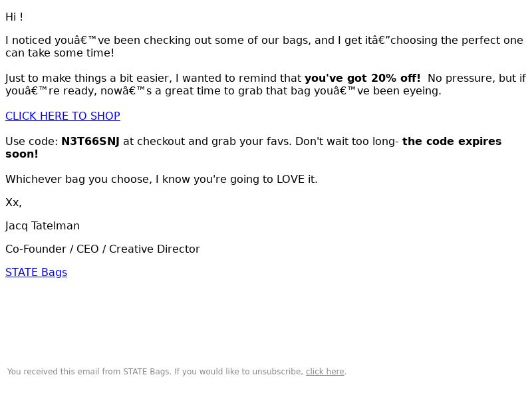Click the "Whichever bag you choose" sentence

pos(162,179)
